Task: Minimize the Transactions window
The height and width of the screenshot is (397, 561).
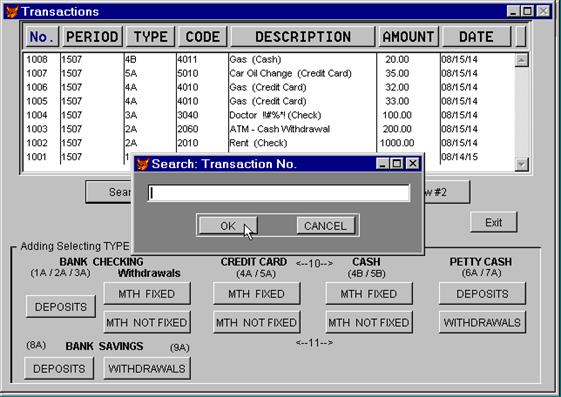Action: click(x=513, y=11)
